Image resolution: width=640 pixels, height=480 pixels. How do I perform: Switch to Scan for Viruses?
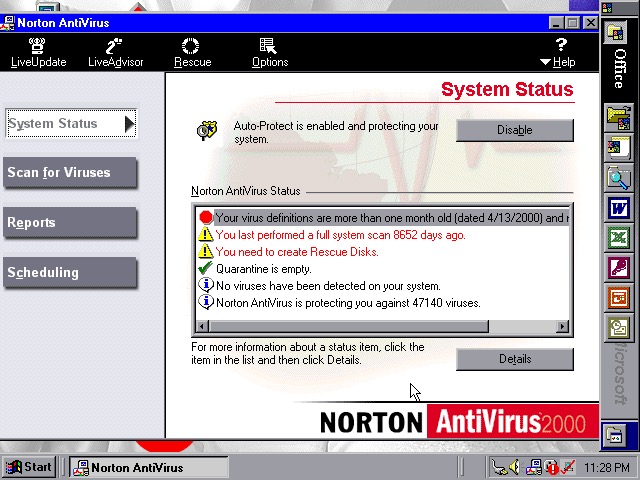[x=70, y=172]
